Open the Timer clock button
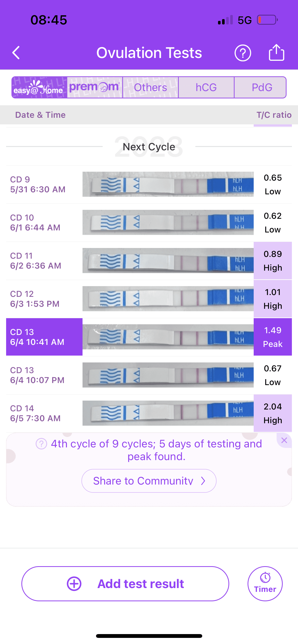The image size is (298, 644). (x=265, y=583)
